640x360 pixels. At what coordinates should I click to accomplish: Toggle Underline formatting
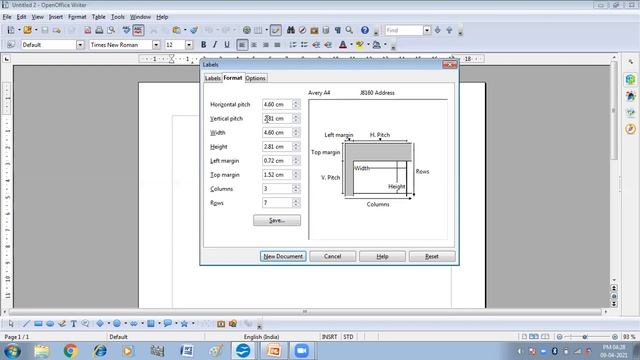pyautogui.click(x=227, y=45)
